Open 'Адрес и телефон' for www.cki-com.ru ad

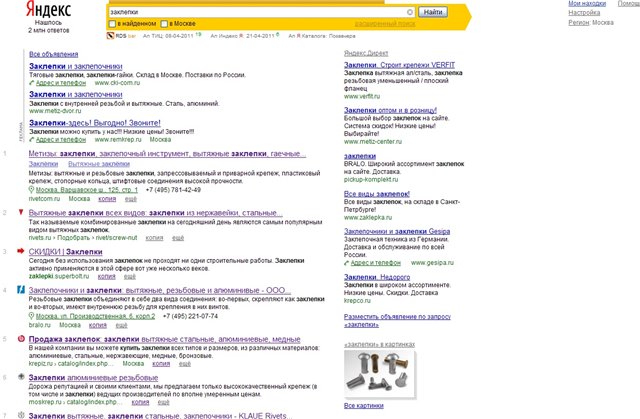coord(61,83)
